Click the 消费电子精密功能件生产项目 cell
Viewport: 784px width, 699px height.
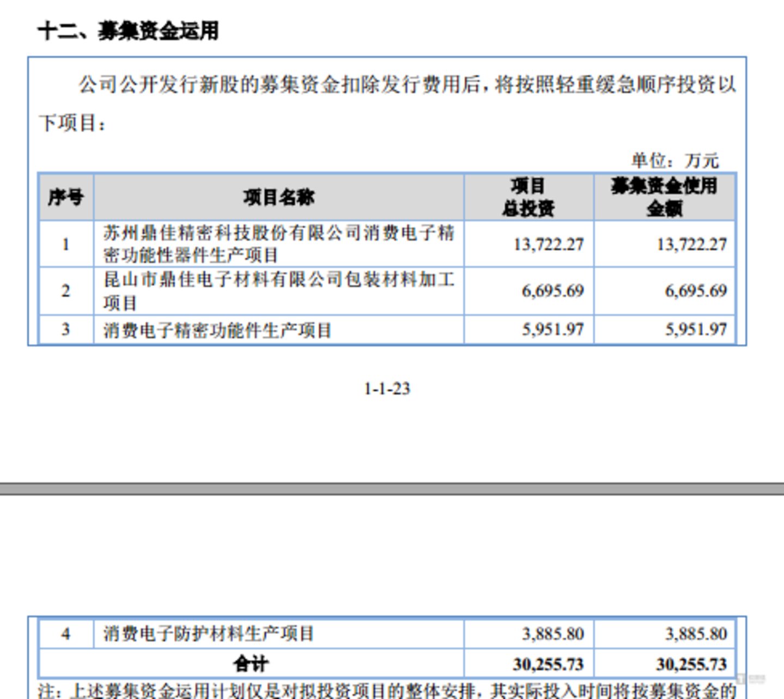(217, 330)
